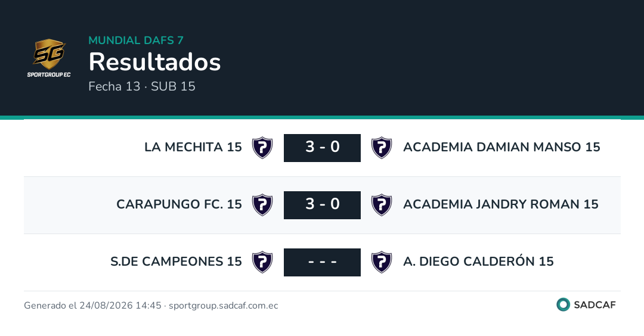644x336 pixels.
Task: Open team name S.DE CAMPEONES 15
Action: point(176,262)
